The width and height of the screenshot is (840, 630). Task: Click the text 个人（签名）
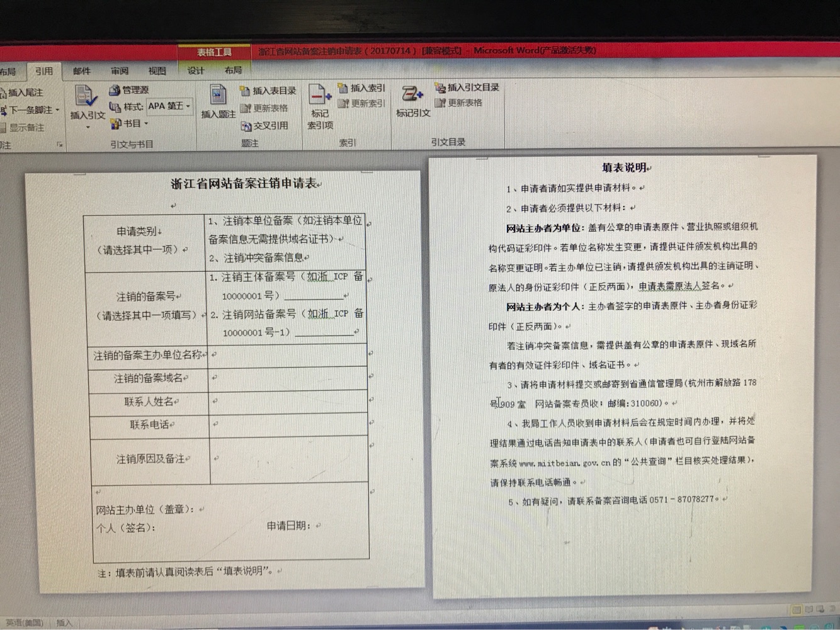coord(125,528)
